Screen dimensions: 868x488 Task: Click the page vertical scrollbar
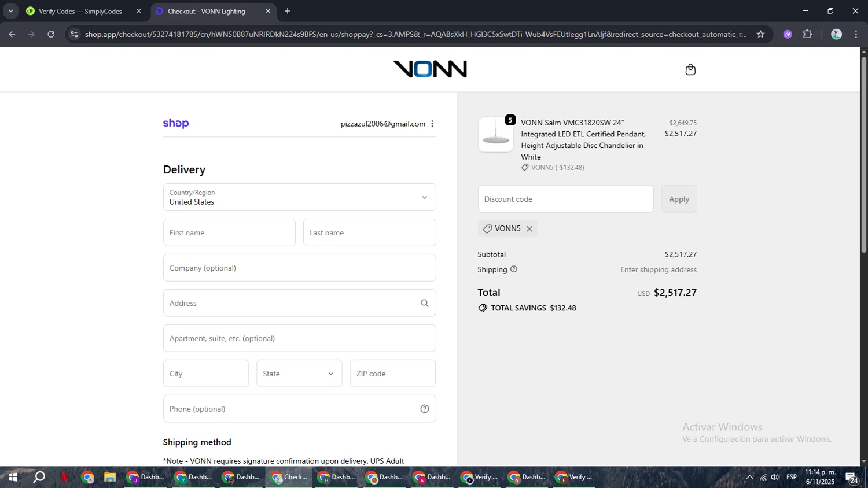click(863, 155)
